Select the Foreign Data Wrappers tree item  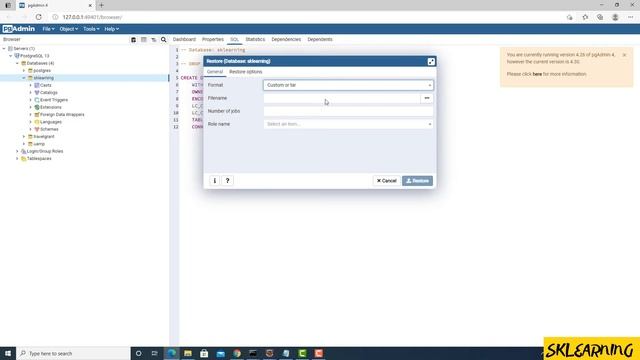click(62, 115)
